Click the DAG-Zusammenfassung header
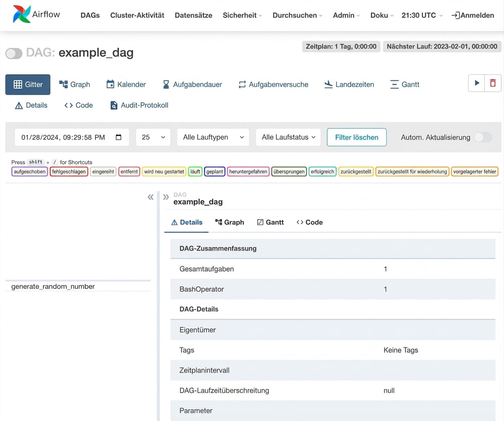The image size is (504, 421). [218, 248]
